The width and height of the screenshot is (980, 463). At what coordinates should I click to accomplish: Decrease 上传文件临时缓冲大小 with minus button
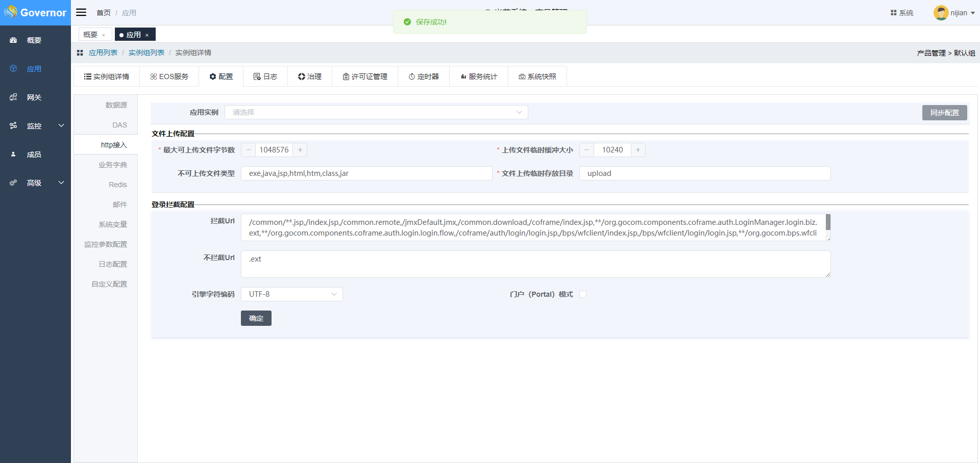click(586, 150)
